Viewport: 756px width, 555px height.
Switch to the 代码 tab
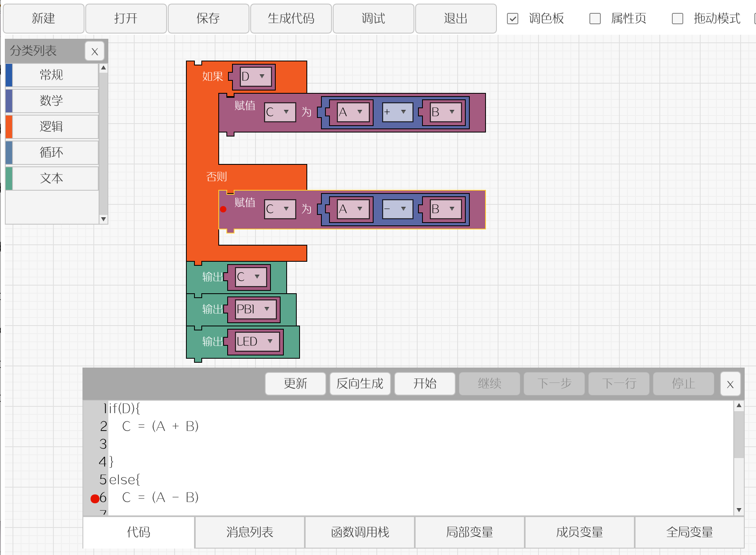(139, 532)
